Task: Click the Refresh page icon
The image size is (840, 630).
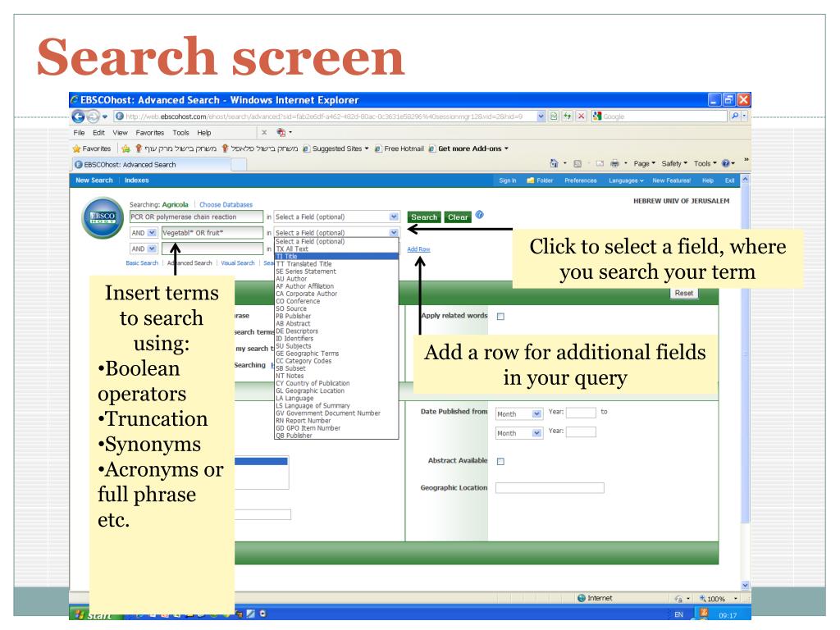Action: pos(568,116)
